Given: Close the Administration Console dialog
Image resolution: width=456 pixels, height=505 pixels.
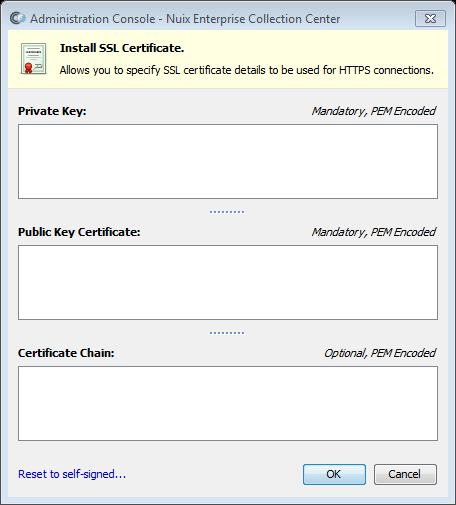Looking at the screenshot, I should click(x=430, y=18).
